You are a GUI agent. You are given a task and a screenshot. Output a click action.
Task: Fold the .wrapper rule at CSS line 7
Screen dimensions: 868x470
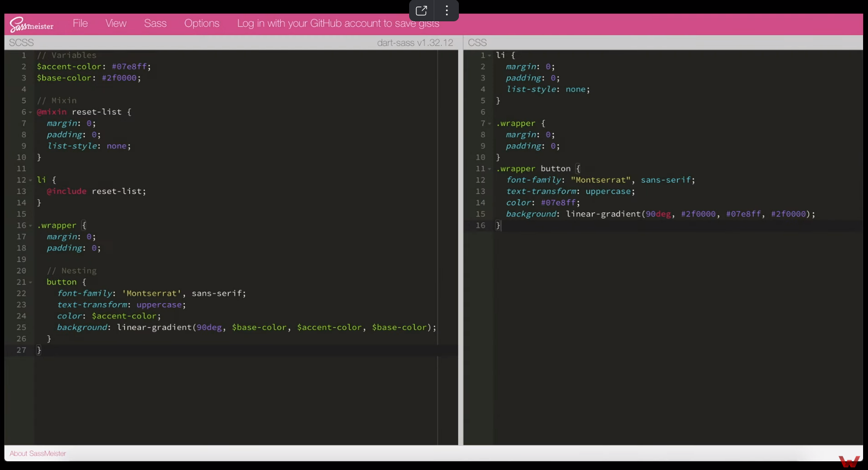coord(490,124)
